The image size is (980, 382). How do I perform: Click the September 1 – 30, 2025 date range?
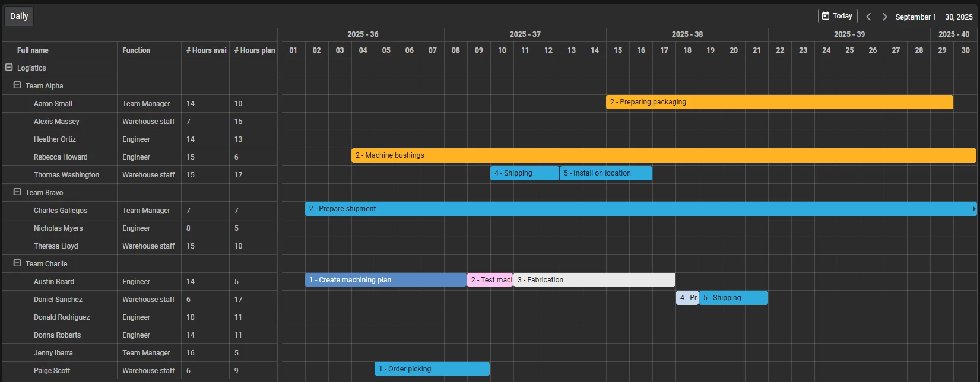(934, 17)
